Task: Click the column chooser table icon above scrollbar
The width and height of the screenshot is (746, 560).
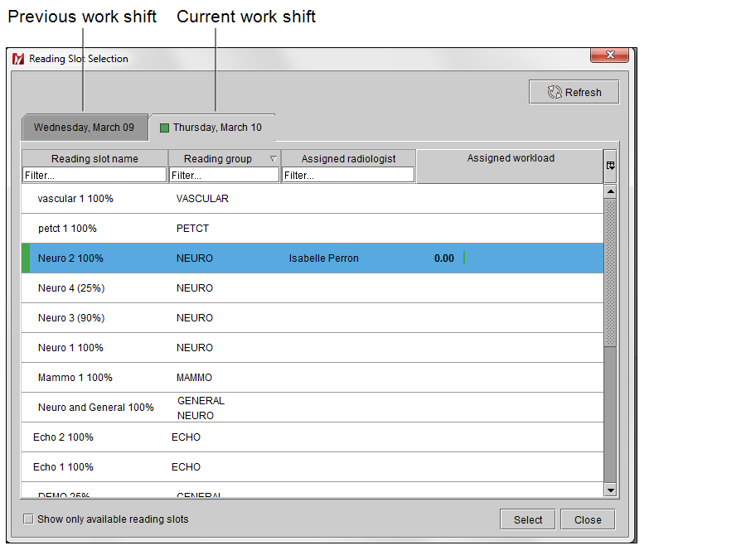Action: 610,166
